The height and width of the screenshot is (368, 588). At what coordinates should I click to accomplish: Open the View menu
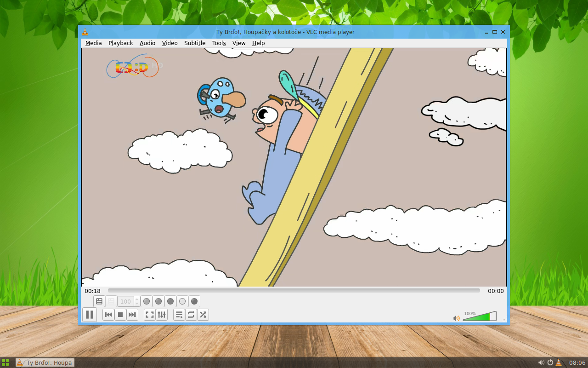(x=239, y=43)
